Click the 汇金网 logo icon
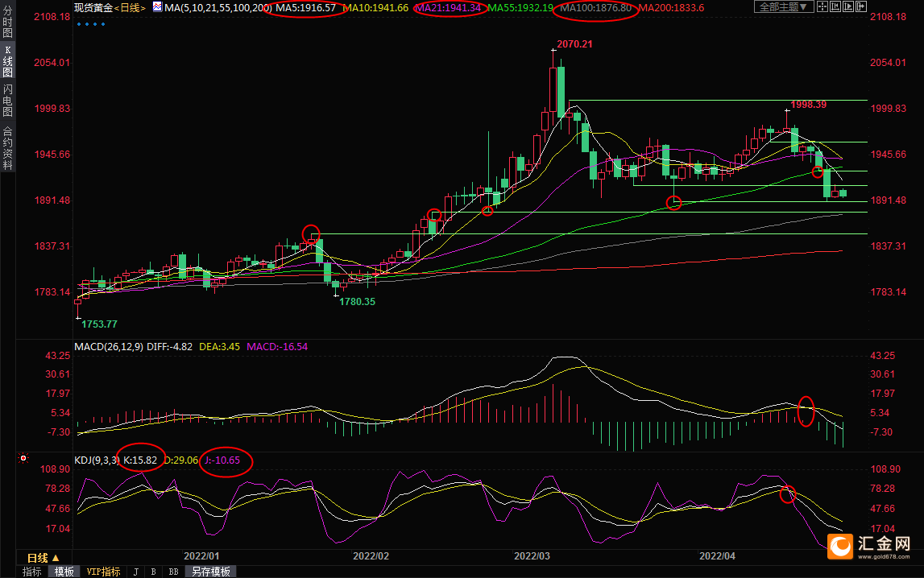 (x=841, y=547)
